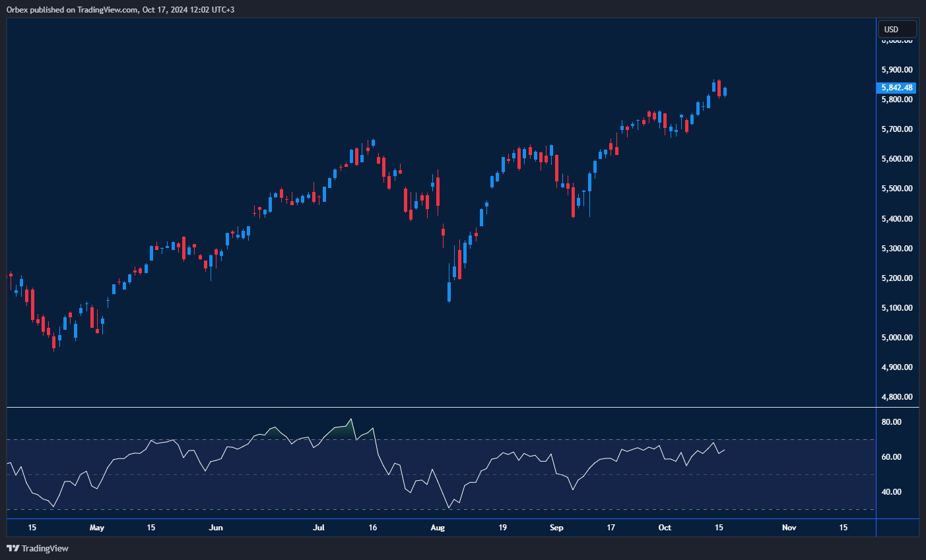
Task: Click the Orbex published on TradingView.com header
Action: 120,10
